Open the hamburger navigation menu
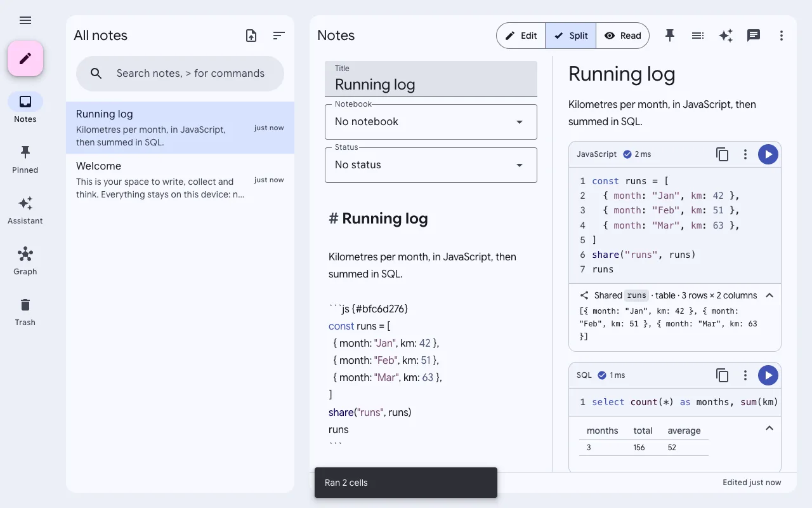This screenshot has height=508, width=812. (x=25, y=20)
